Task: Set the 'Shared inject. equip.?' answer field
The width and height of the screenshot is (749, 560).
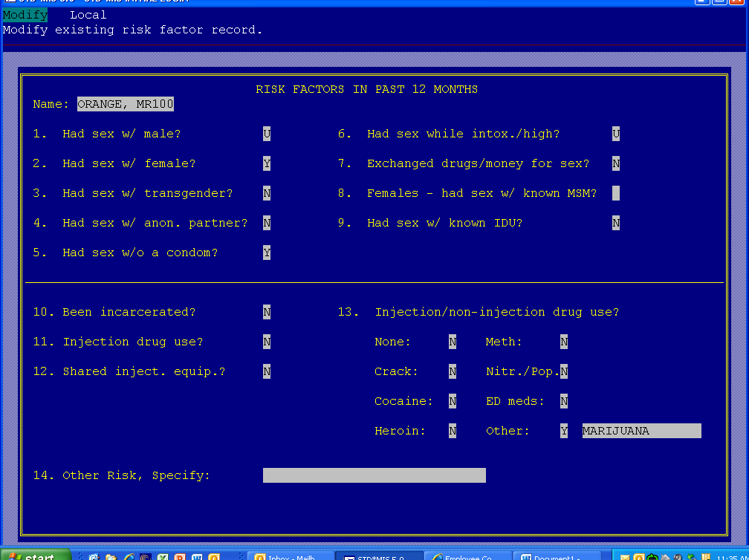Action: point(267,371)
